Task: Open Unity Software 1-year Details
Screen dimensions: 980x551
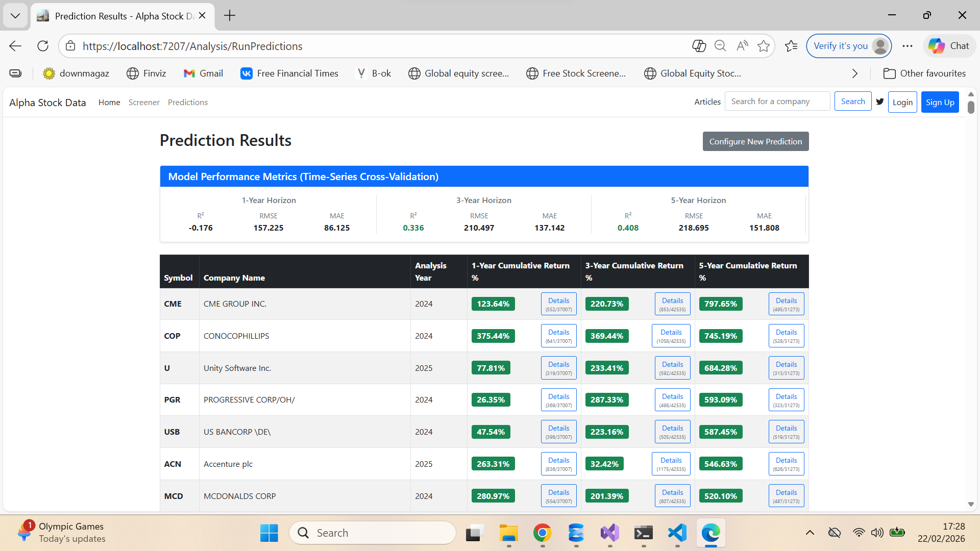Action: [x=559, y=368]
